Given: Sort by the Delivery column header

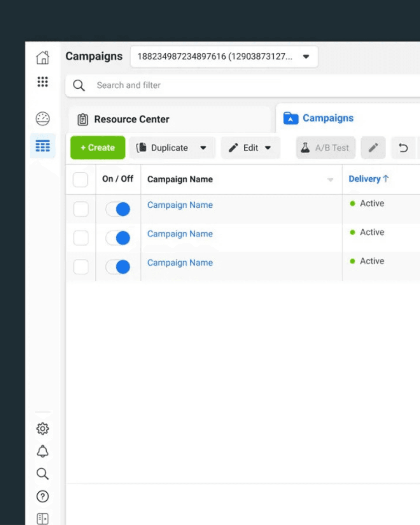Looking at the screenshot, I should click(368, 179).
